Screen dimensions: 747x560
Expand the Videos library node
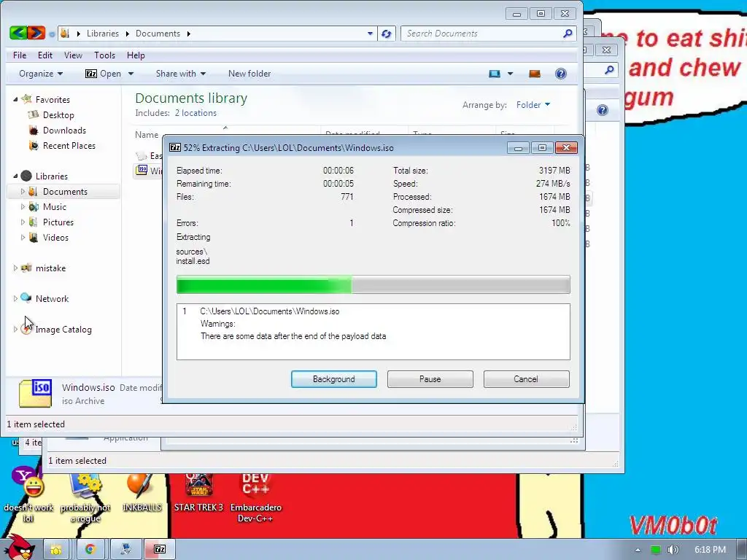[x=23, y=237]
